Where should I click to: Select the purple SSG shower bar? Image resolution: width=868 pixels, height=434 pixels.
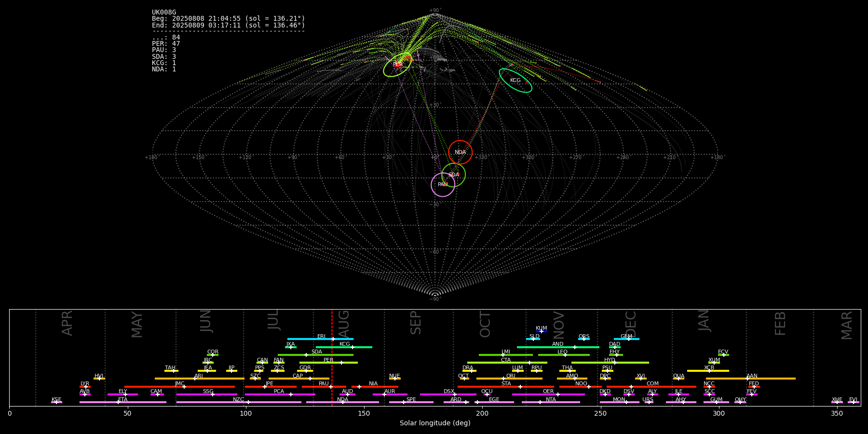[207, 394]
